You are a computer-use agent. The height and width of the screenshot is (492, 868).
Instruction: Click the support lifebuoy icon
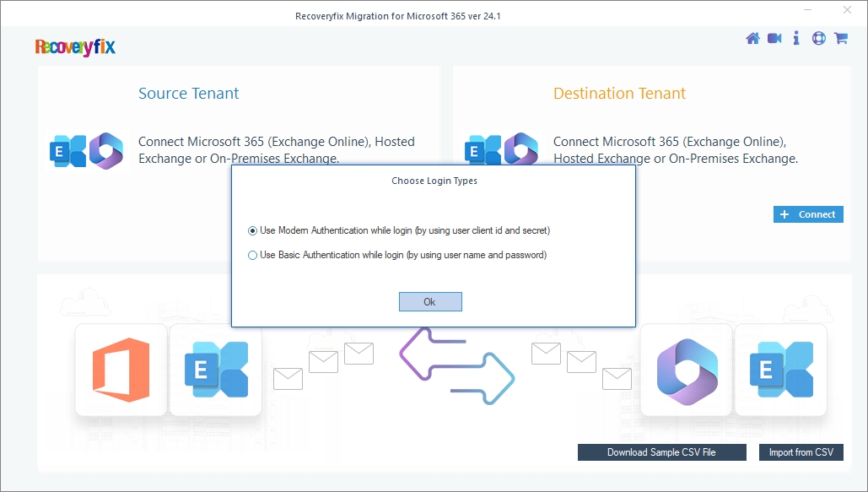point(819,38)
